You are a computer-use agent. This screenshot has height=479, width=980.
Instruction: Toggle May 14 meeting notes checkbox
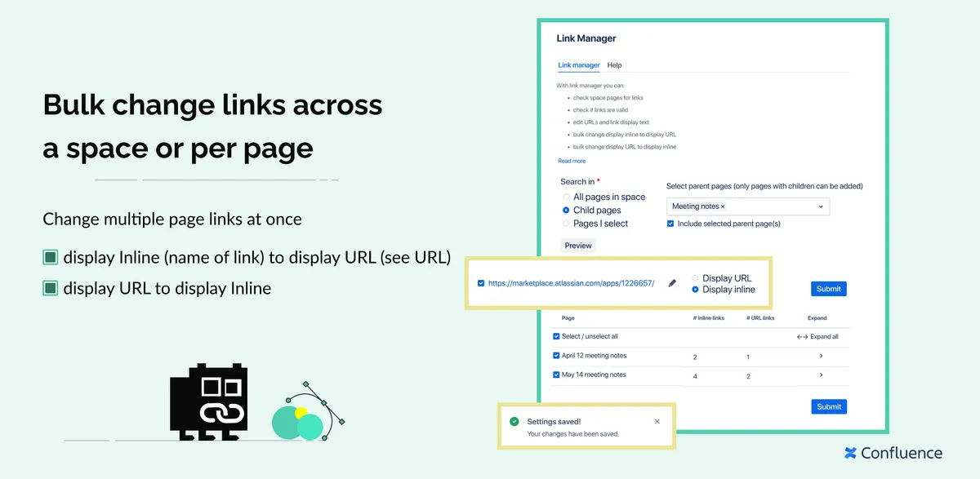coord(556,375)
